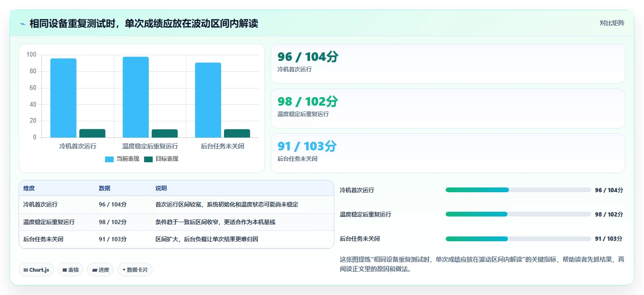Click 98 / 102分 beside the progress bar
This screenshot has width=644, height=295.
(x=609, y=215)
